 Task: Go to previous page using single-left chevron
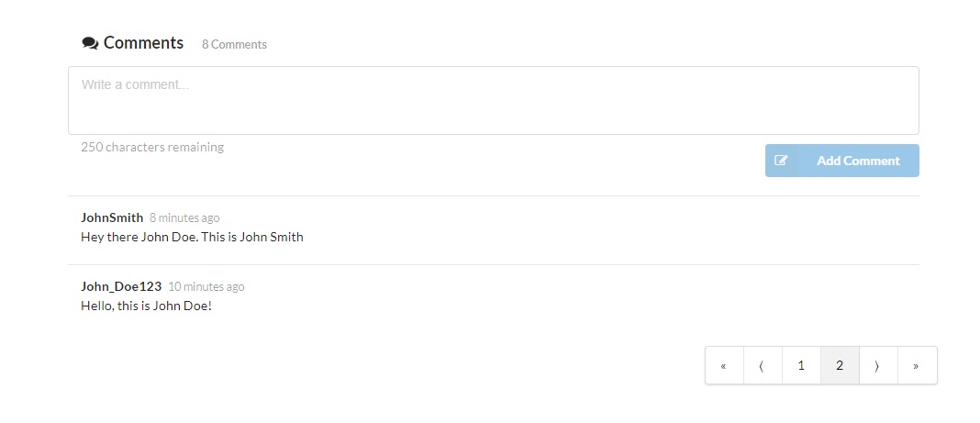(x=763, y=365)
